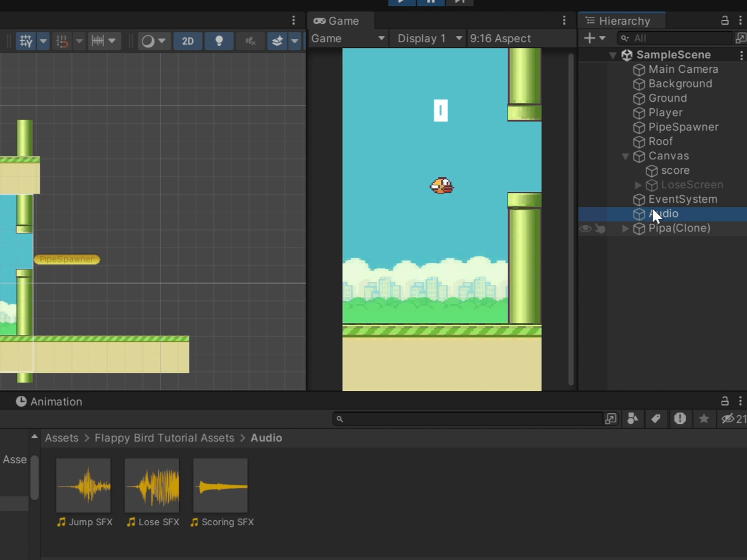The image size is (747, 560).
Task: Click Search by Label tag icon
Action: 656,419
